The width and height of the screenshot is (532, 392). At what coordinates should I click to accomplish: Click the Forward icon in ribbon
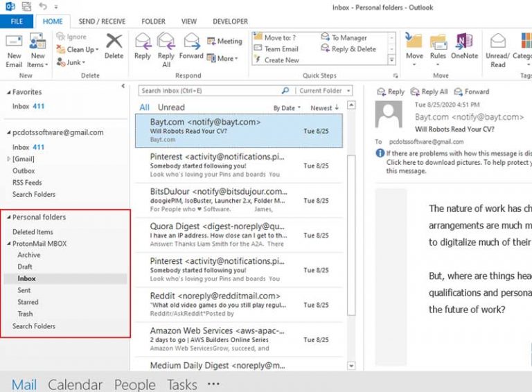[191, 46]
